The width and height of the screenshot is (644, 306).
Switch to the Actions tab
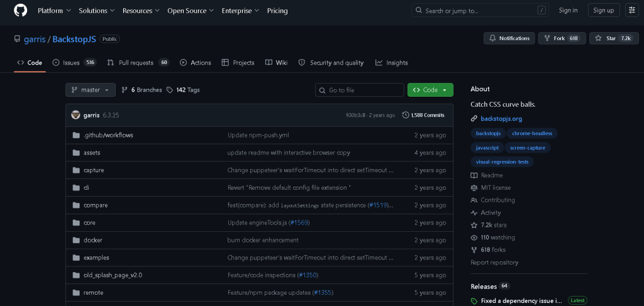(196, 63)
